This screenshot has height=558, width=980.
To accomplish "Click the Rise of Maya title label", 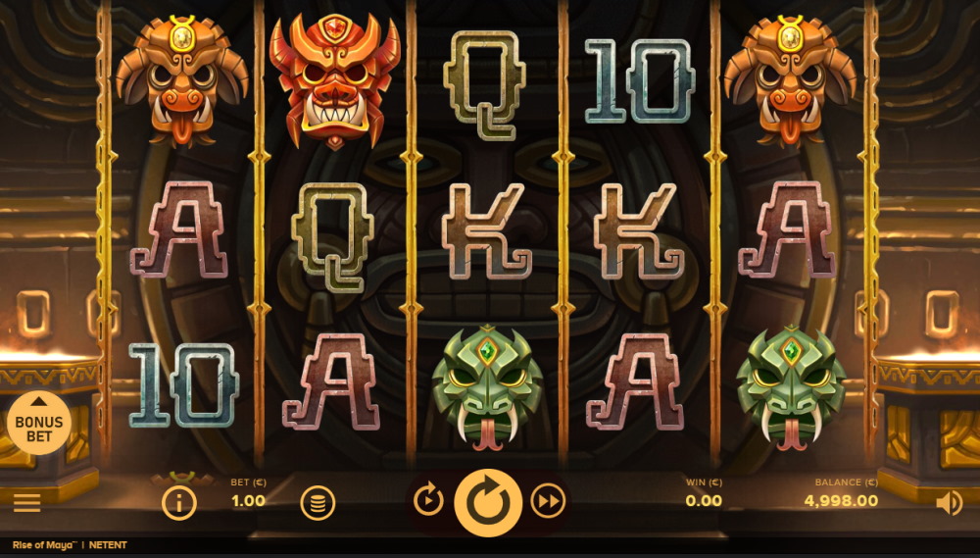I will pyautogui.click(x=44, y=545).
